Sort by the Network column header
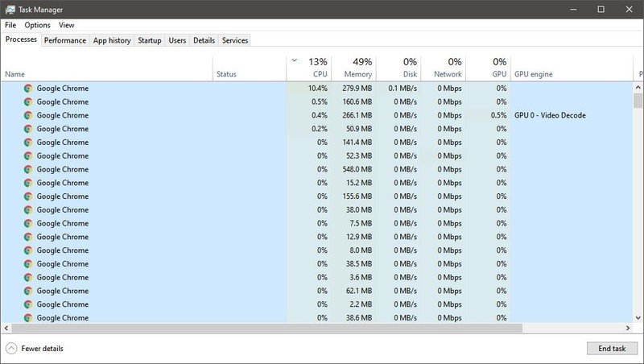Viewport: 644px width, 364px height. click(x=444, y=68)
